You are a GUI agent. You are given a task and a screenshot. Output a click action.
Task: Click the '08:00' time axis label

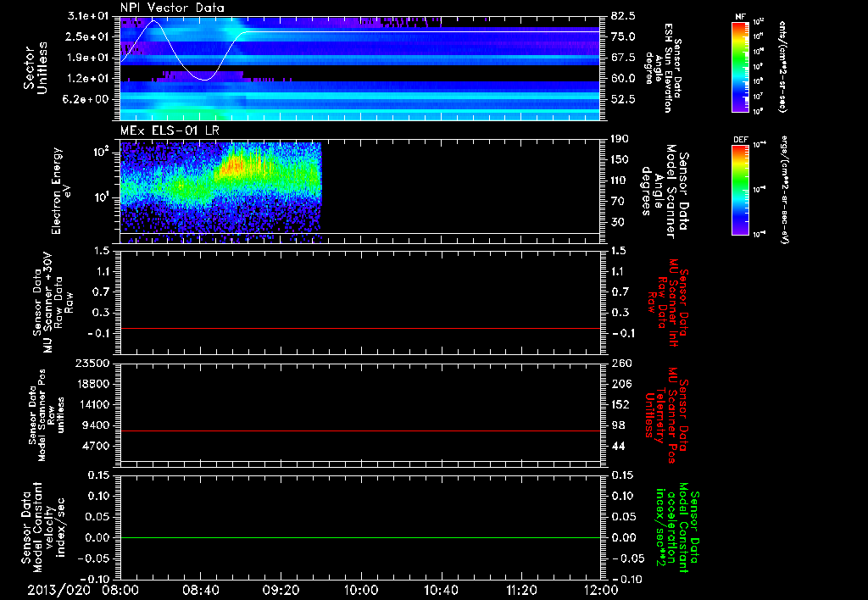click(x=120, y=590)
